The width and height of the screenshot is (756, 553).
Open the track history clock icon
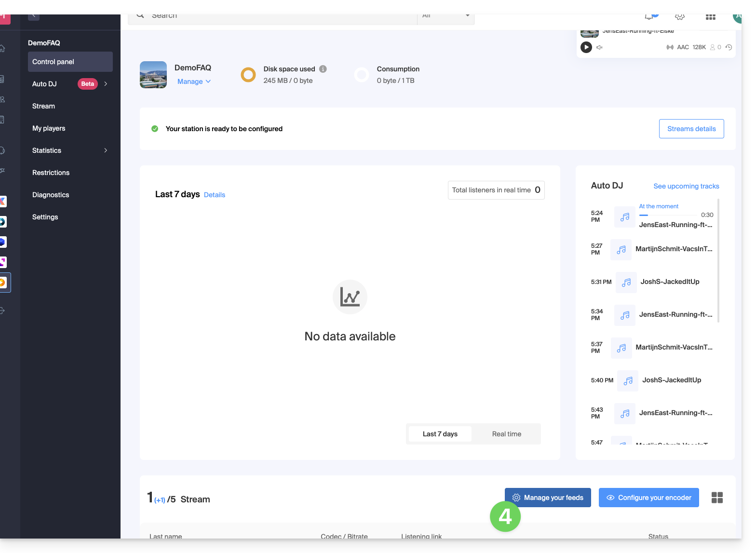pyautogui.click(x=729, y=47)
